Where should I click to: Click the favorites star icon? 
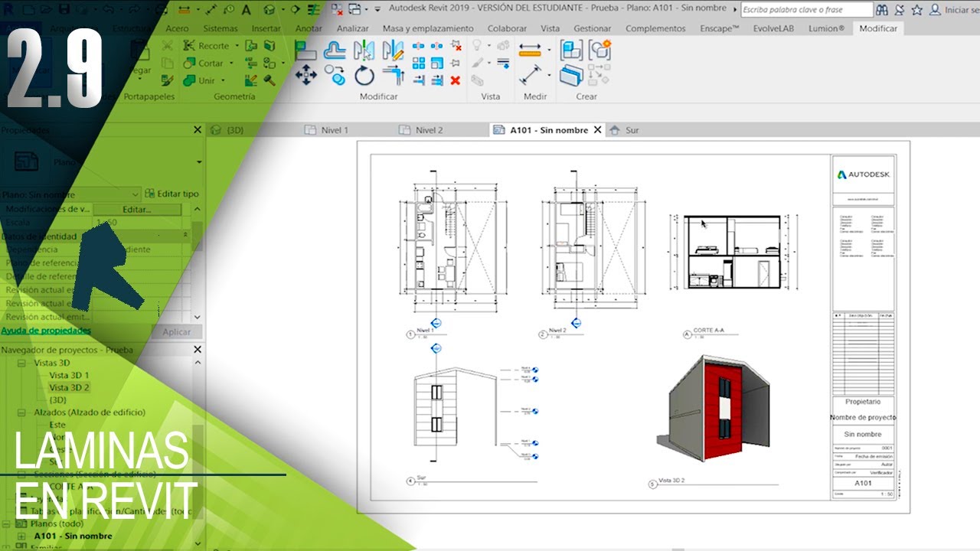click(x=917, y=10)
